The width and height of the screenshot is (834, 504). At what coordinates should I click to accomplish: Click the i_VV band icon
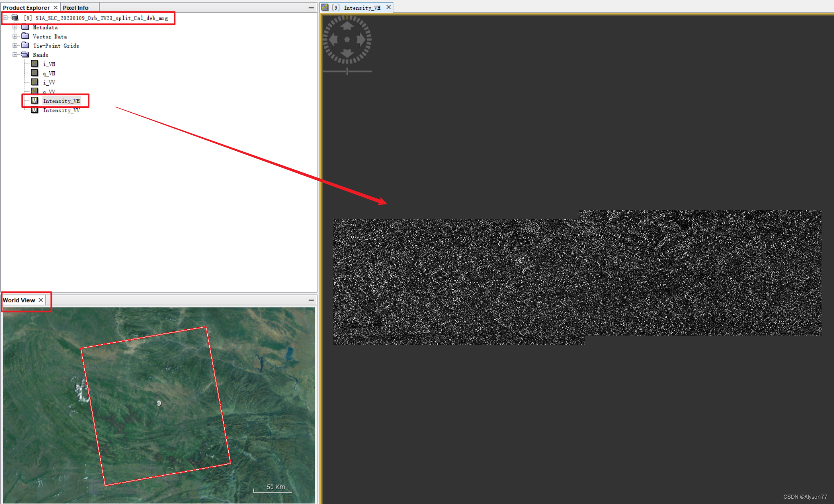[35, 82]
